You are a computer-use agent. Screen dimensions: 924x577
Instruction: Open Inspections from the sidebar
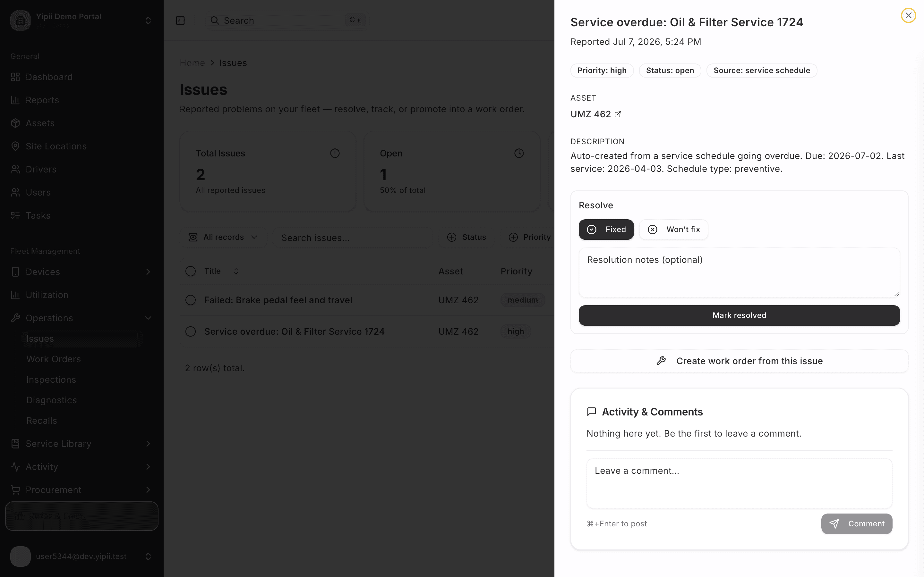(x=51, y=380)
